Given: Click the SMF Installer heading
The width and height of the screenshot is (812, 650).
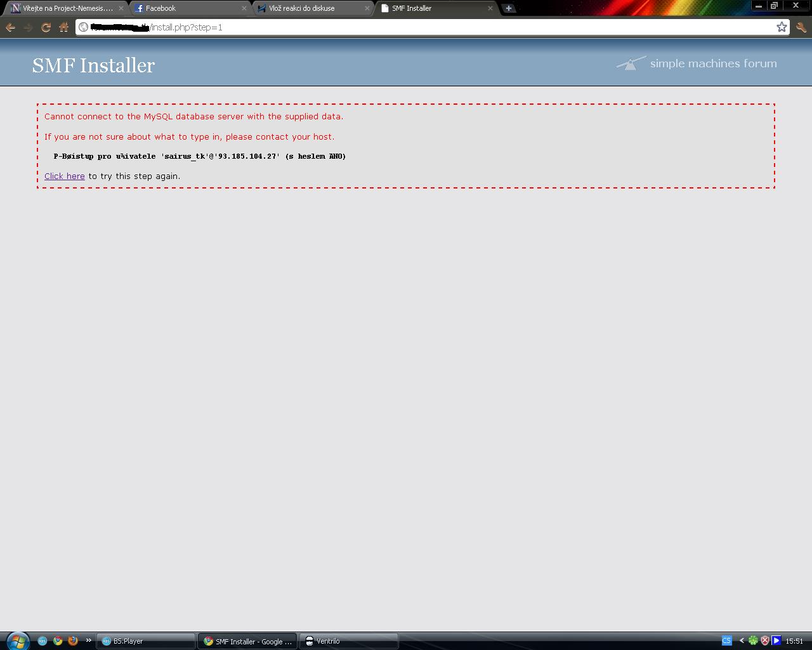Looking at the screenshot, I should point(93,65).
